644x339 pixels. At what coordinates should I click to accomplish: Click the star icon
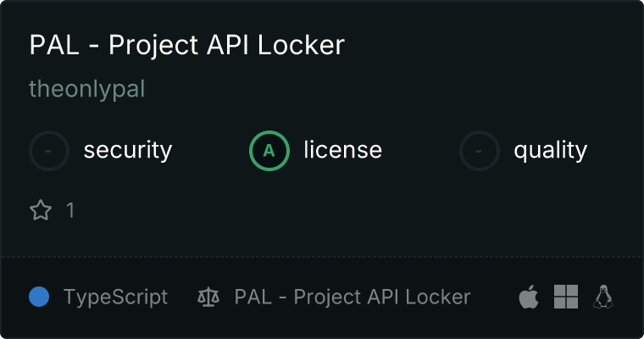coord(41,210)
